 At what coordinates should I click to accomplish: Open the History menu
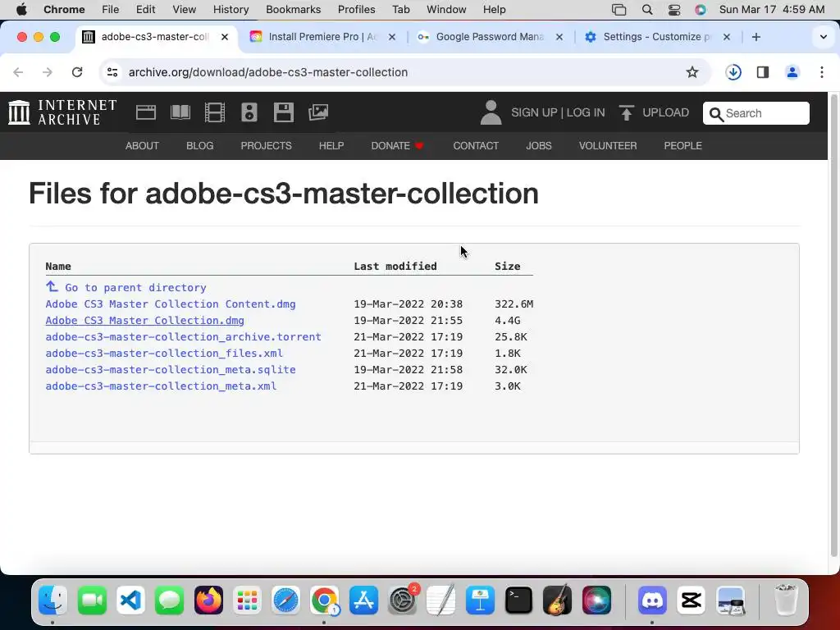pyautogui.click(x=231, y=10)
